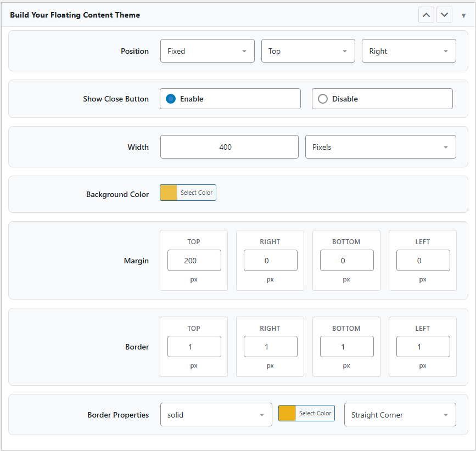Image resolution: width=476 pixels, height=451 pixels.
Task: Click the yellow background color swatch
Action: [167, 193]
